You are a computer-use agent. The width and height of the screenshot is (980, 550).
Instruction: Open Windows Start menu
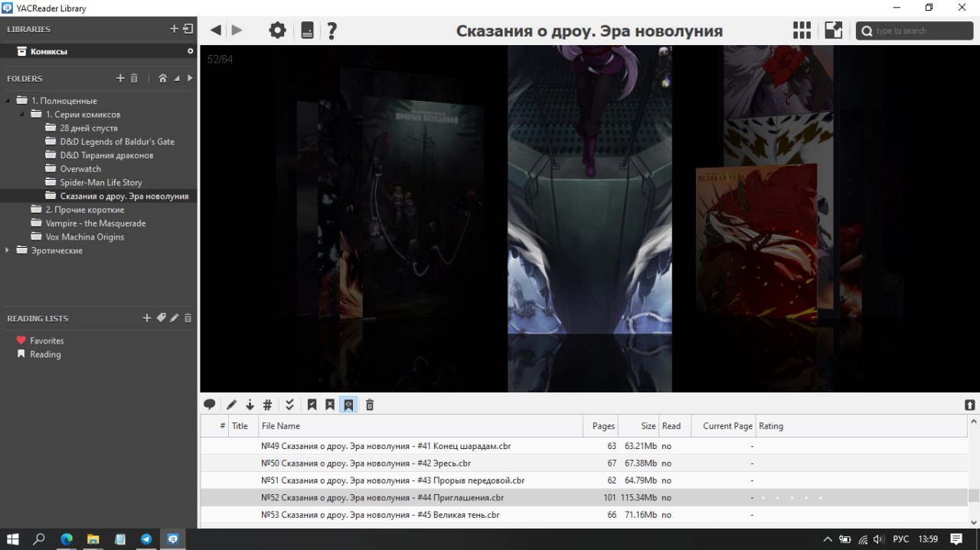[x=13, y=539]
